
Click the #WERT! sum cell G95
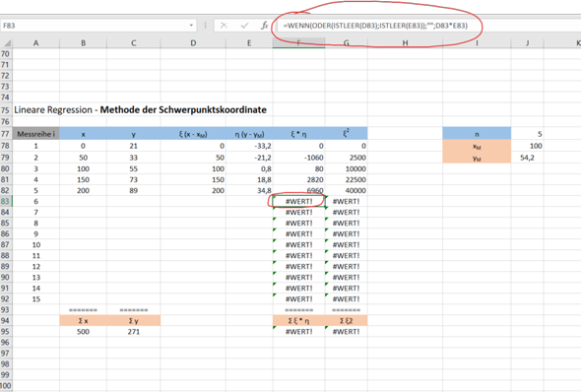pos(346,331)
